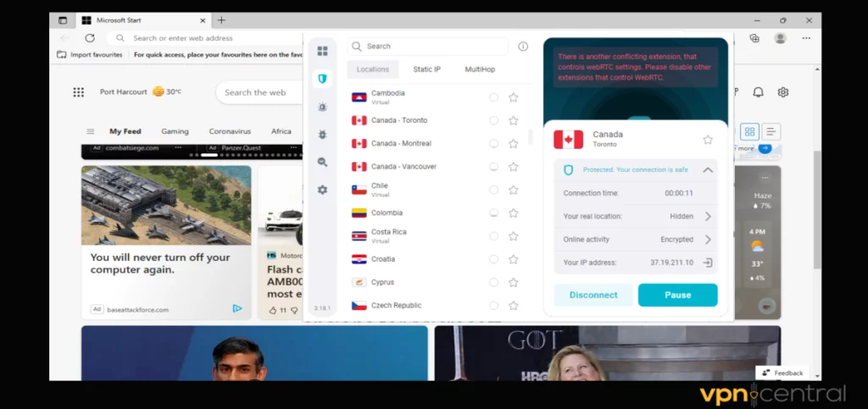Image resolution: width=868 pixels, height=409 pixels.
Task: Expand Your real location arrow
Action: pyautogui.click(x=708, y=217)
